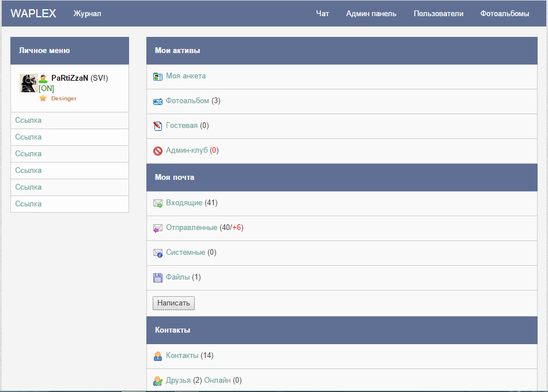Image resolution: width=548 pixels, height=392 pixels.
Task: Click the guestbook icon beside Гостевая
Action: [x=158, y=126]
